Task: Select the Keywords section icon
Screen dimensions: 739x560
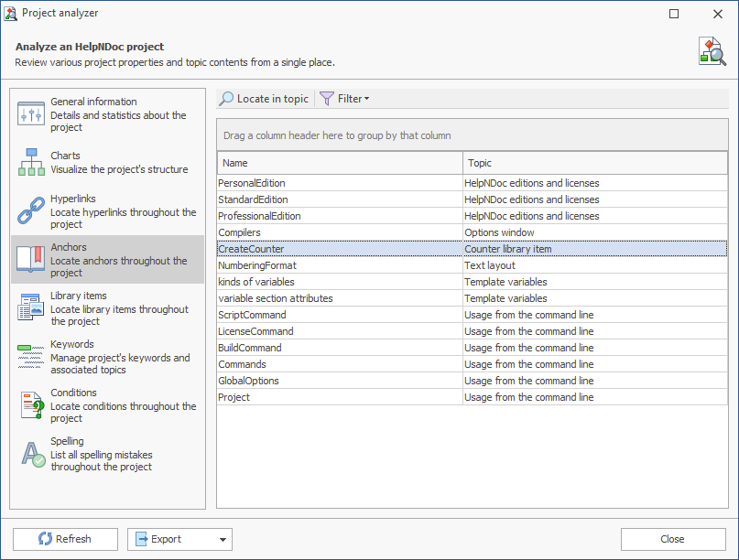Action: point(31,356)
